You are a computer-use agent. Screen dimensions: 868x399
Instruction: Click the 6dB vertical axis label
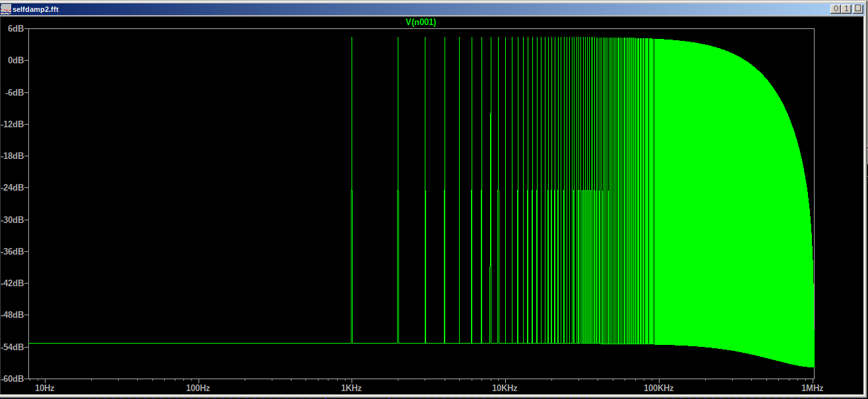coord(16,28)
